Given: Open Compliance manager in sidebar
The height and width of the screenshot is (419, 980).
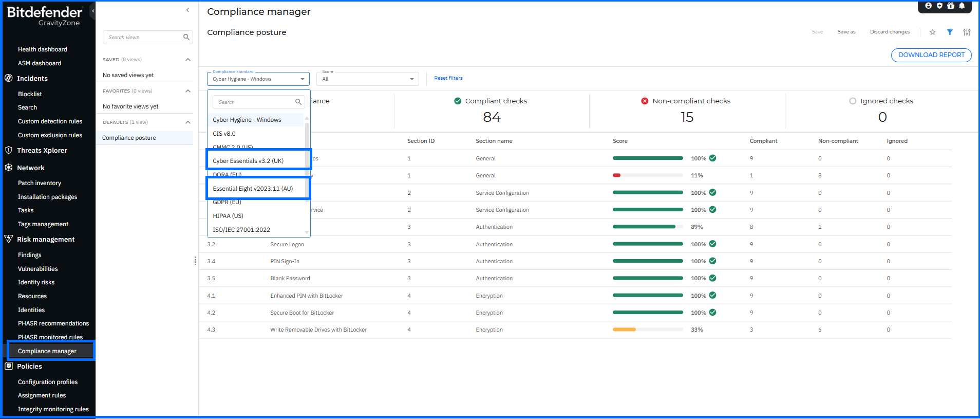Looking at the screenshot, I should pyautogui.click(x=47, y=351).
